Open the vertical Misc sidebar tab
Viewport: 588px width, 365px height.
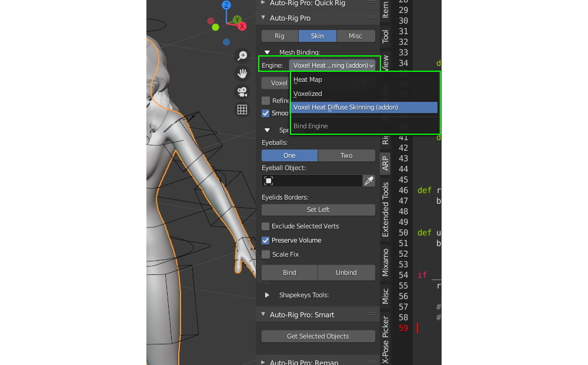(x=385, y=296)
